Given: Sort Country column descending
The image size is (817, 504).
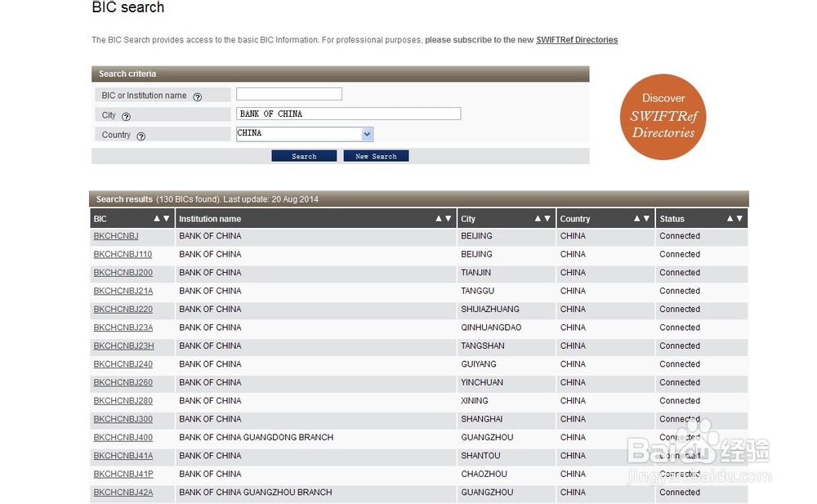Looking at the screenshot, I should pos(646,218).
